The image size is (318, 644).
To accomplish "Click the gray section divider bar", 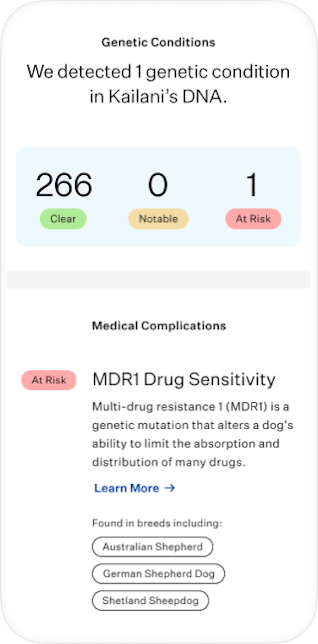I will pyautogui.click(x=158, y=279).
